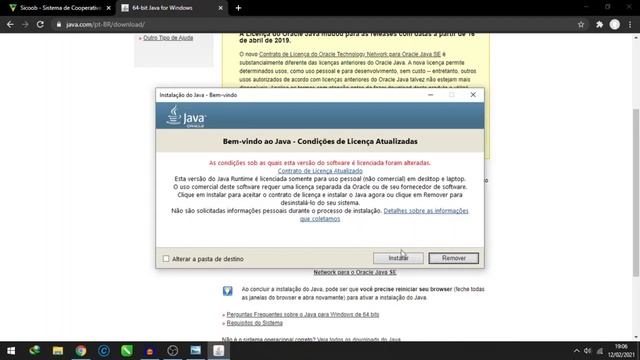Reload the java.com page
This screenshot has width=640, height=360.
pos(40,24)
